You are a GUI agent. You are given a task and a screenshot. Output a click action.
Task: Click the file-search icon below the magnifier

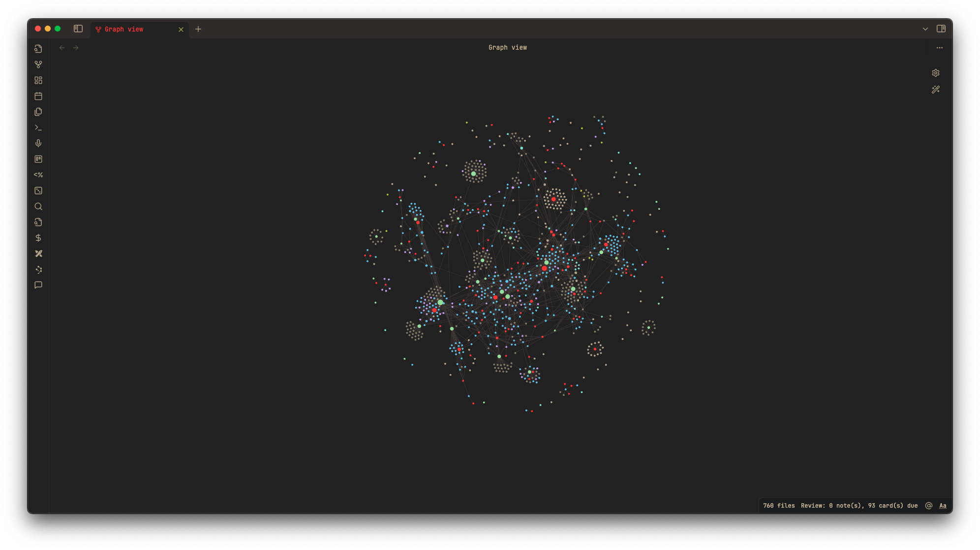click(38, 222)
